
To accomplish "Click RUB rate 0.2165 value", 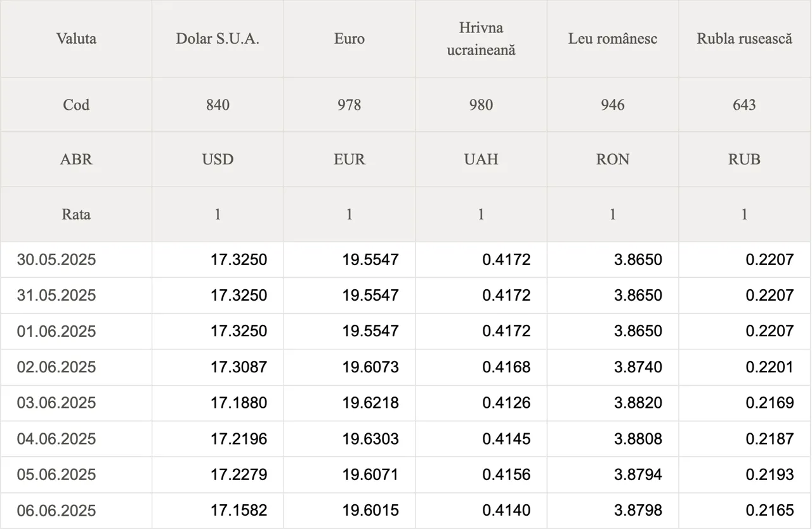I will pos(769,511).
